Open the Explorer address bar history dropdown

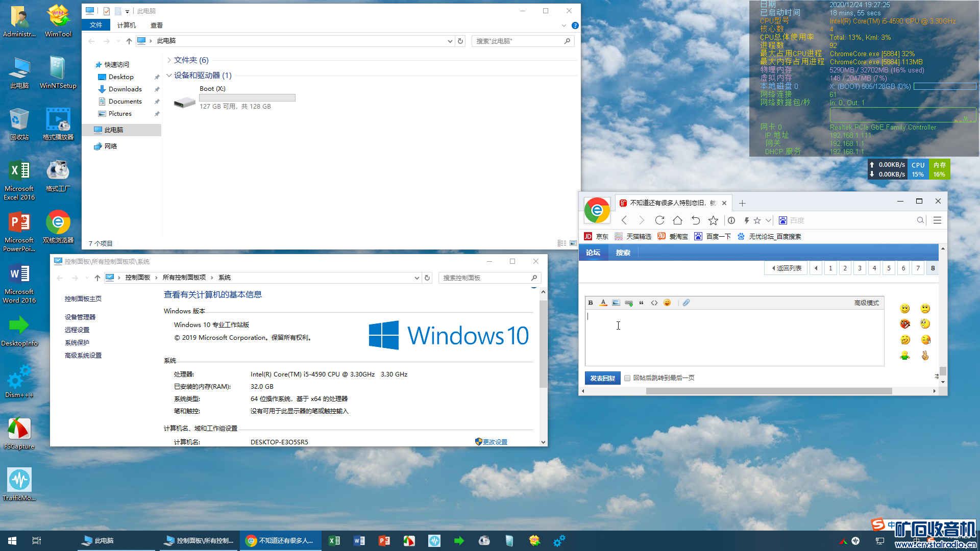450,41
